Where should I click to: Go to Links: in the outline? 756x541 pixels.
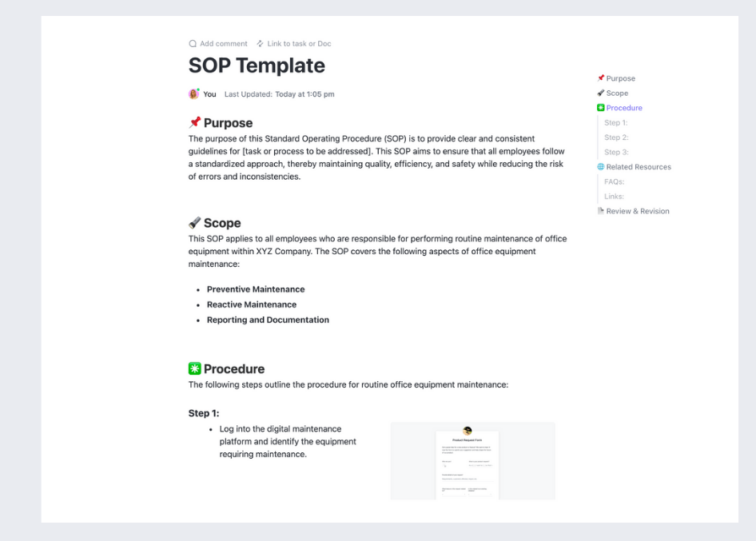(x=614, y=197)
